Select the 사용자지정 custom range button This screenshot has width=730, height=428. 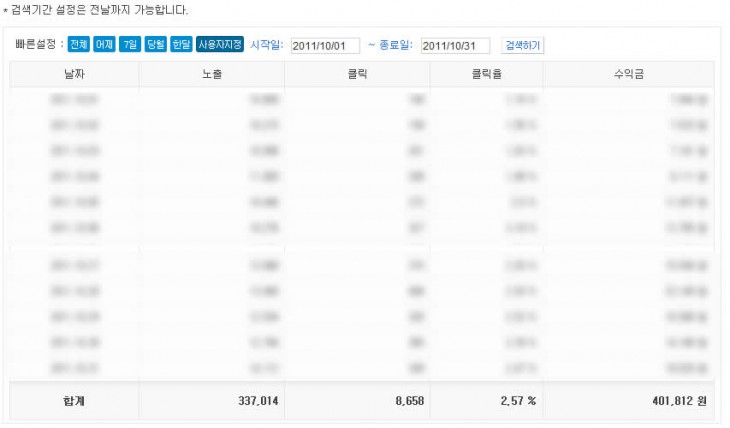(x=220, y=45)
